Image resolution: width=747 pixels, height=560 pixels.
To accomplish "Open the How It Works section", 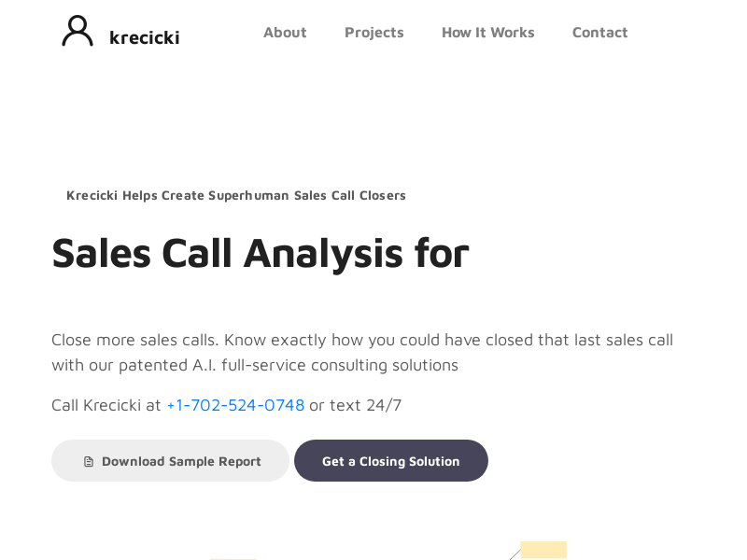I will click(x=487, y=33).
